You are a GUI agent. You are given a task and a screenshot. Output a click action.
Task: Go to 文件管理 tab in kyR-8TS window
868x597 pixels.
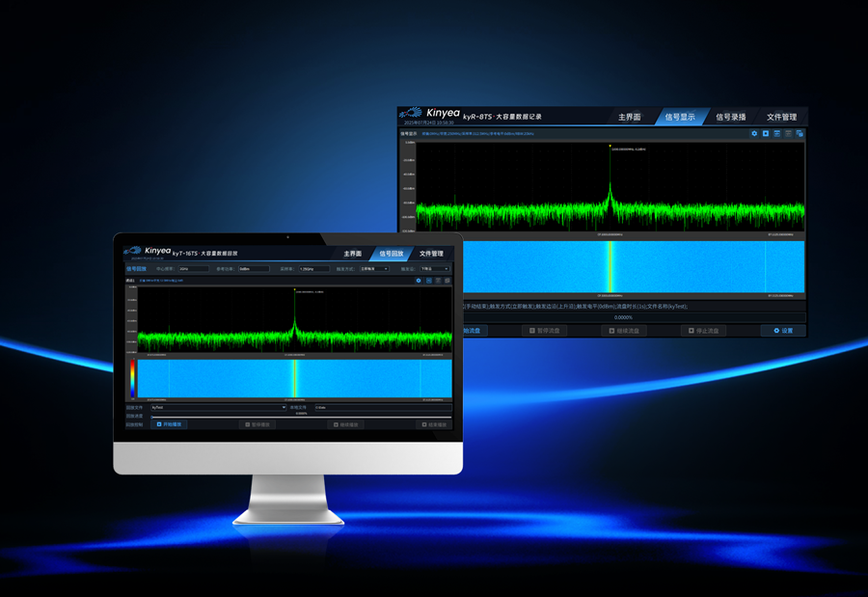(781, 117)
